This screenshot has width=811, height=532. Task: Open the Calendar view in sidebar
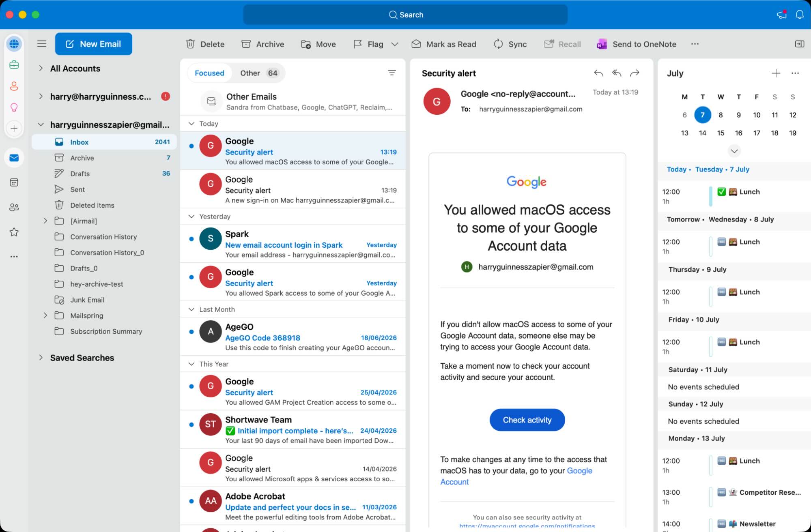pos(14,182)
